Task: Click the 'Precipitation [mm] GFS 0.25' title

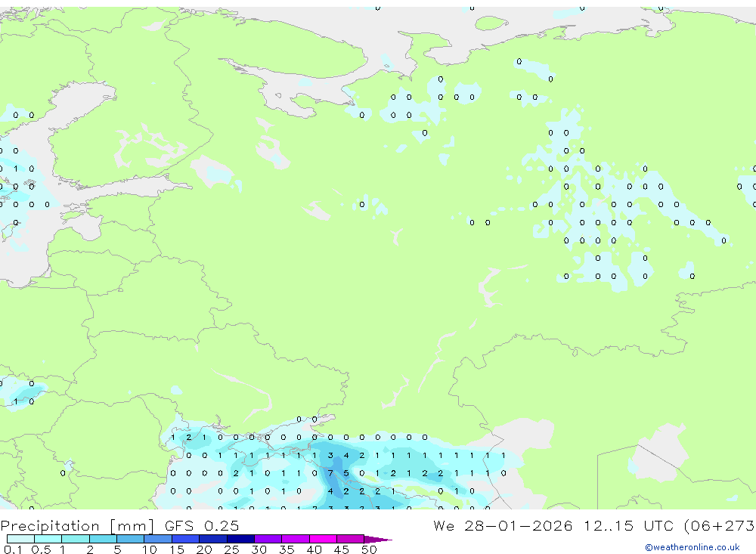Action: (119, 525)
